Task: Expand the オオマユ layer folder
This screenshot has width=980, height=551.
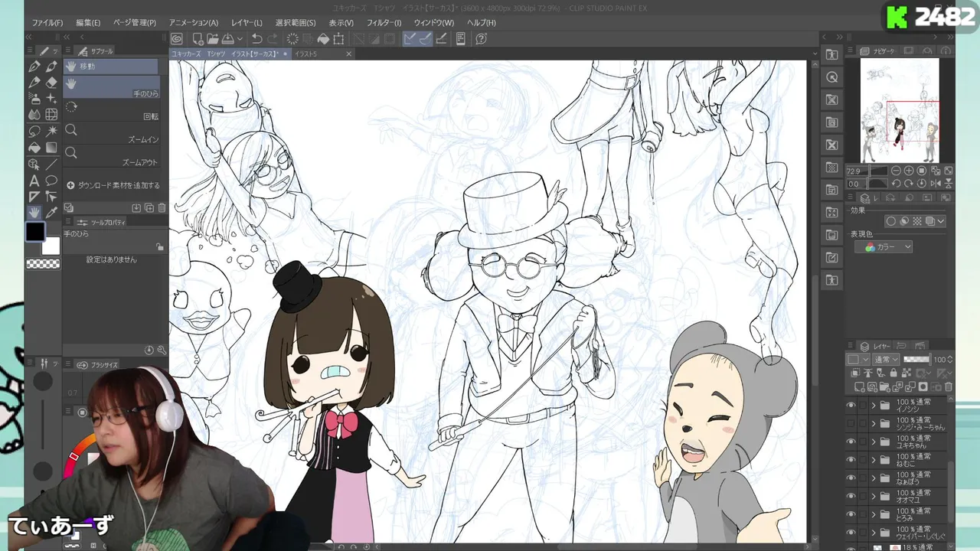Action: (874, 497)
